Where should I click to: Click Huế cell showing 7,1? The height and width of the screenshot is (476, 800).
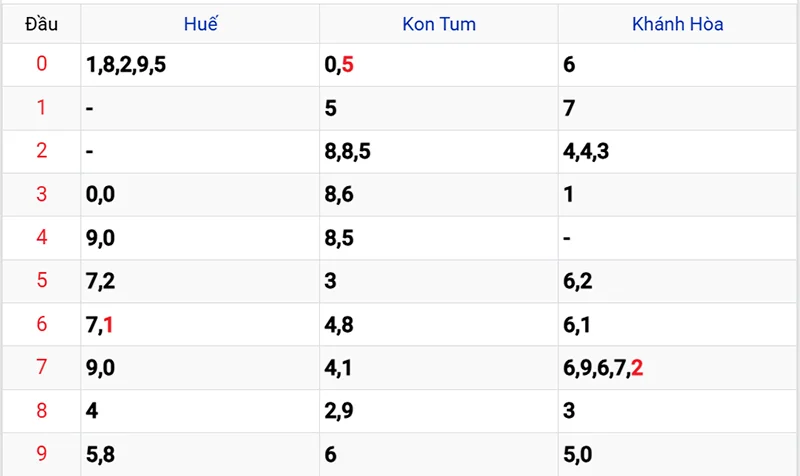(100, 324)
